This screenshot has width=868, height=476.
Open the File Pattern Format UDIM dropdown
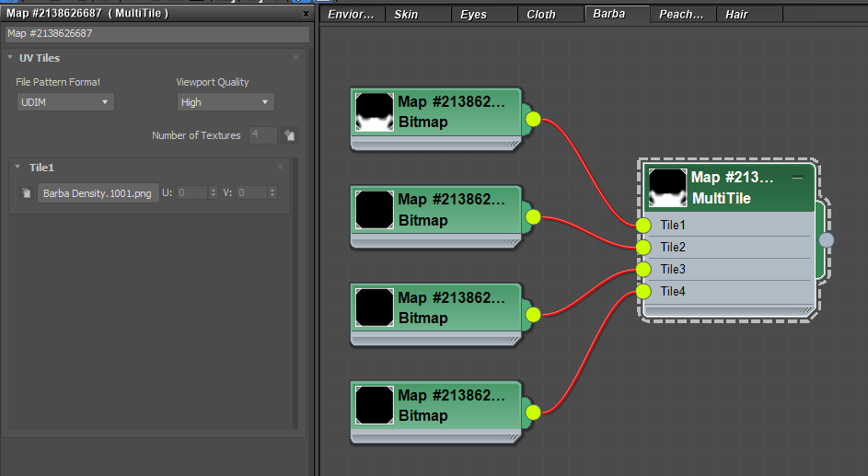coord(64,102)
